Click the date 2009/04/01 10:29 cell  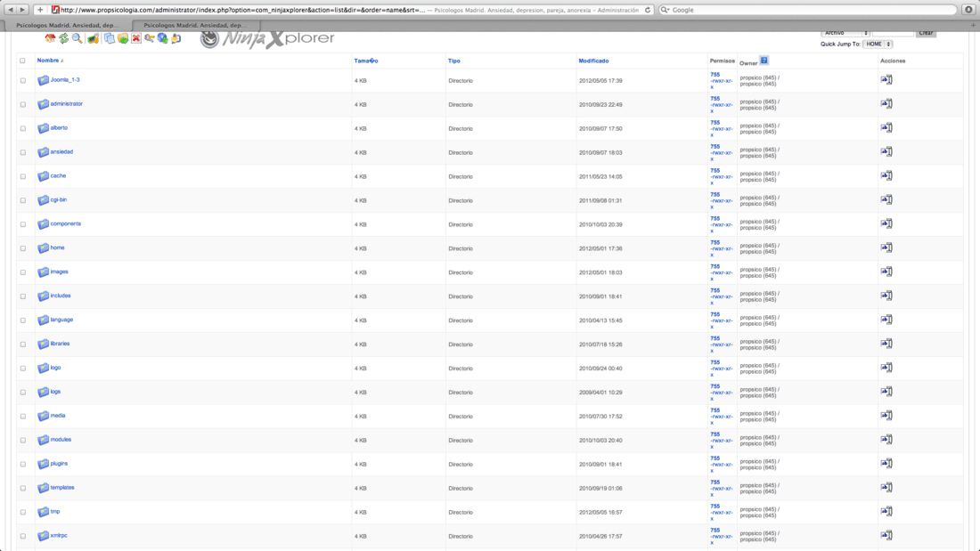(x=600, y=393)
